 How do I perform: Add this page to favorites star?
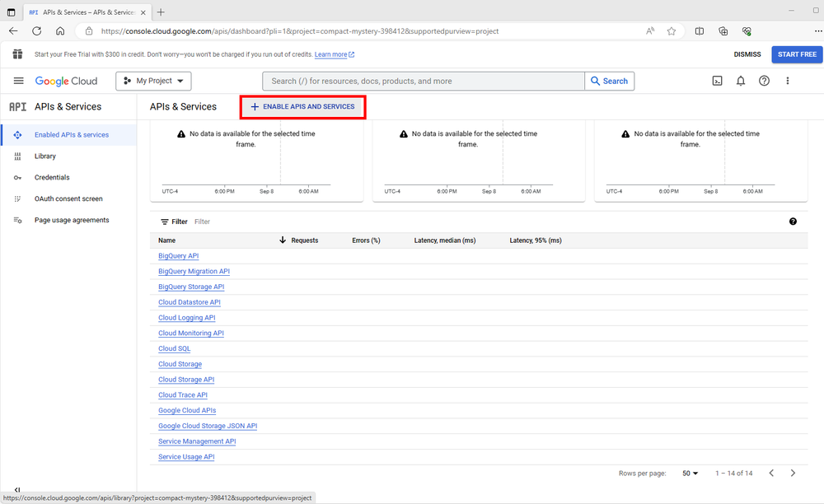click(x=671, y=31)
